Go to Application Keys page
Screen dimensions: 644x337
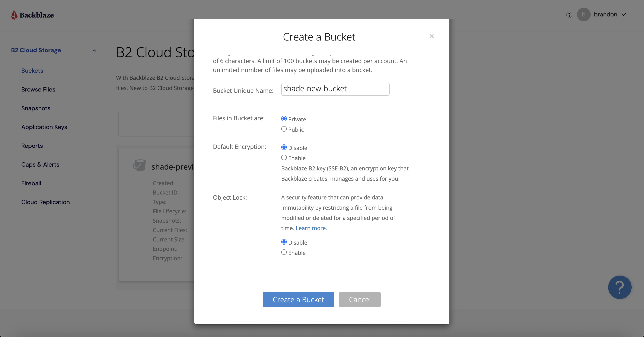point(44,127)
